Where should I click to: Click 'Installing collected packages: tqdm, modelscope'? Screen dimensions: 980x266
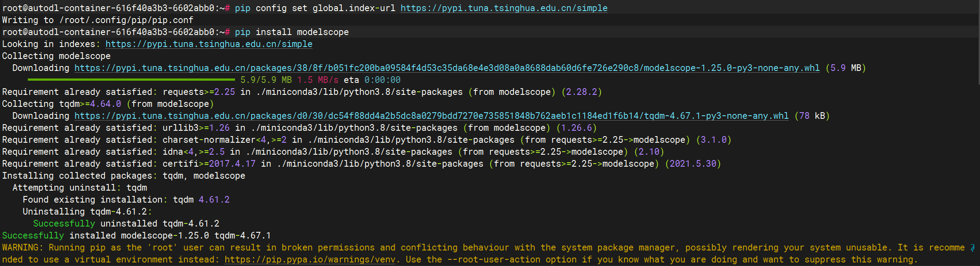click(x=123, y=176)
